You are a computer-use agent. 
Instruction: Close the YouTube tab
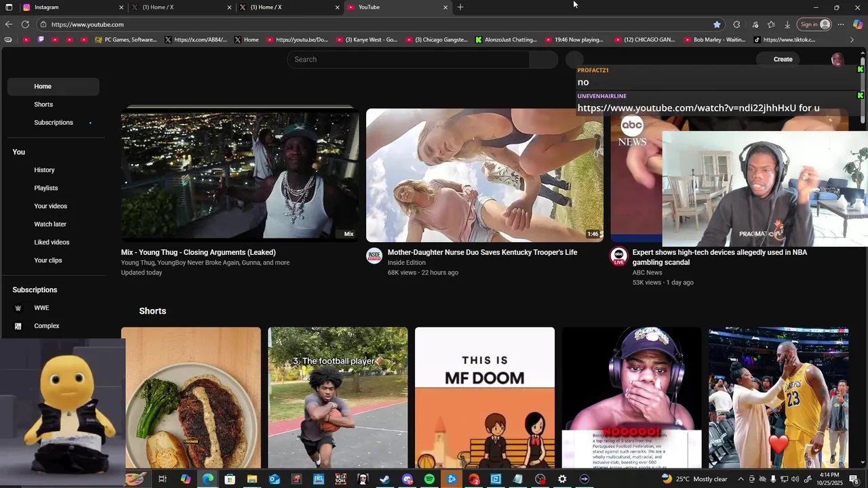click(446, 7)
